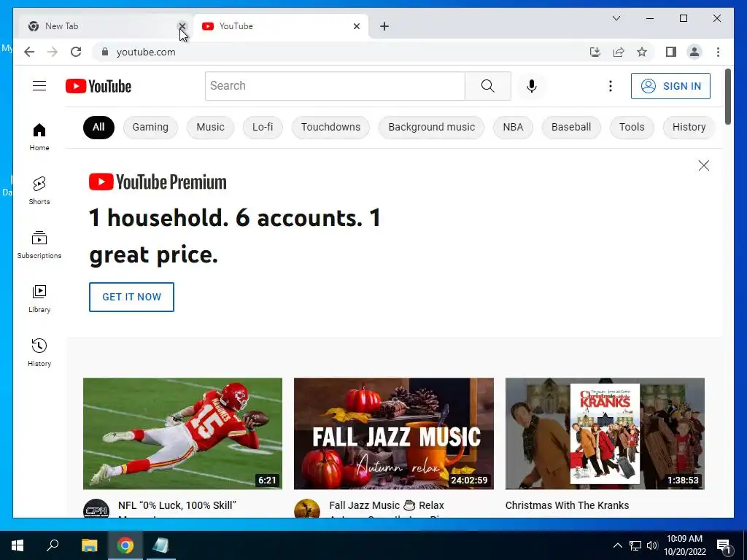This screenshot has height=560, width=747.
Task: Filter videos by Touchdowns chip
Action: click(x=330, y=127)
